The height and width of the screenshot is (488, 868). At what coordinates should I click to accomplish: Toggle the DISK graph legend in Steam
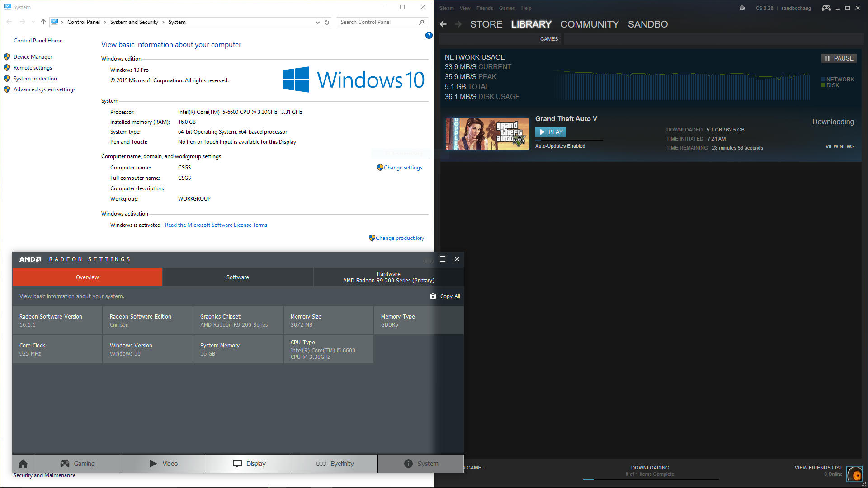[830, 85]
